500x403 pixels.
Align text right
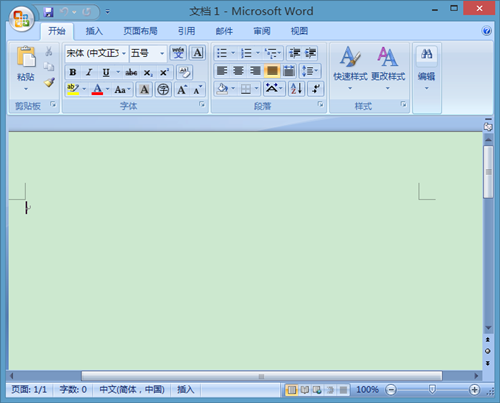click(255, 71)
